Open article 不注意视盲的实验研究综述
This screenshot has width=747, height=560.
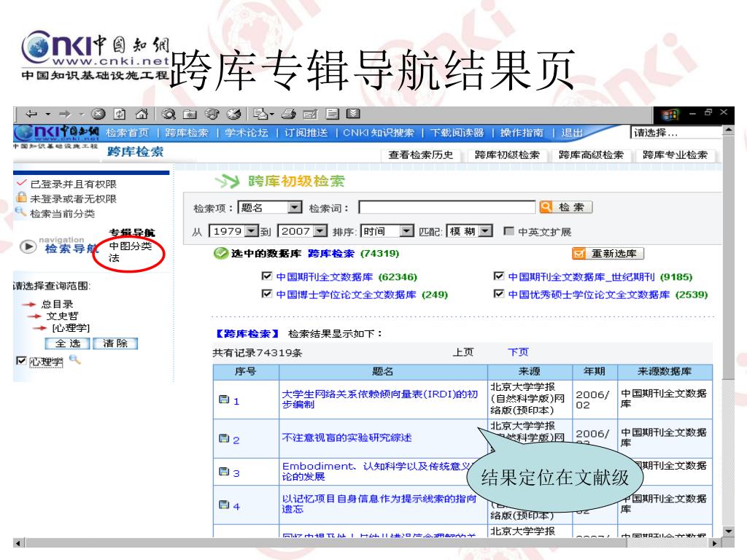[347, 437]
